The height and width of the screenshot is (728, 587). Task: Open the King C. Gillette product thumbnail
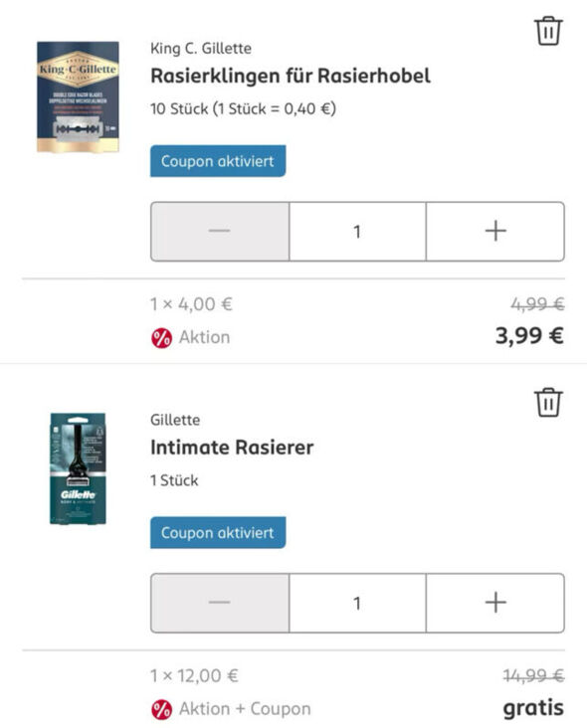[x=78, y=96]
